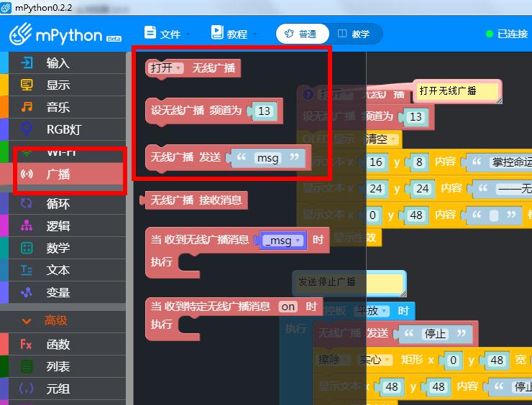Select the 无线广播 接收消息 block
The height and width of the screenshot is (405, 532).
click(193, 200)
